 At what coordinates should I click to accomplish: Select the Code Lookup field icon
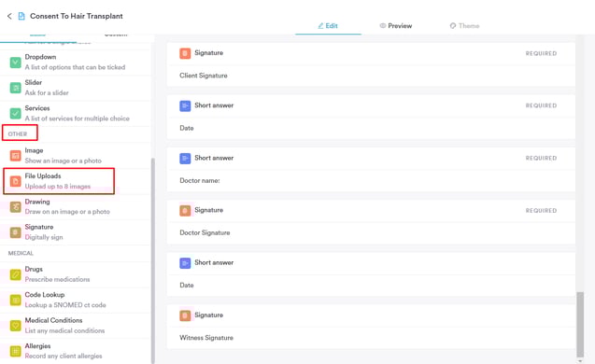[16, 300]
